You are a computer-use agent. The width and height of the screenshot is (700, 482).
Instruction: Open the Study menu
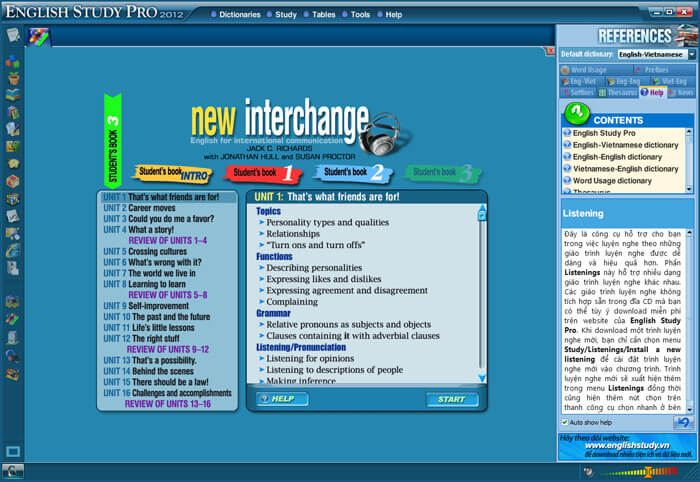[x=286, y=14]
